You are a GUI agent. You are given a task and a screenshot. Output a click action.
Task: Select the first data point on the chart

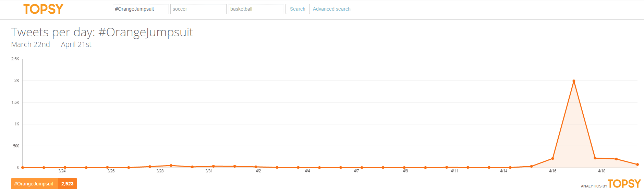tap(23, 168)
